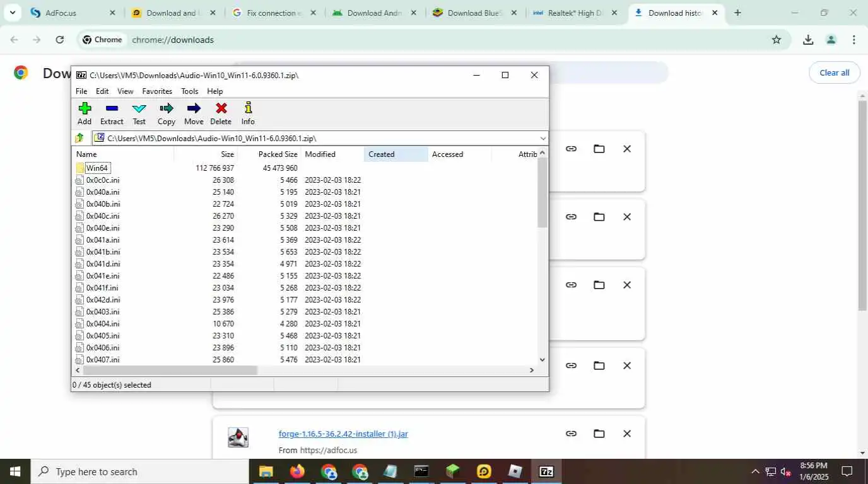Click the horizontal scrollbar right arrow
The image size is (868, 484).
(x=532, y=370)
